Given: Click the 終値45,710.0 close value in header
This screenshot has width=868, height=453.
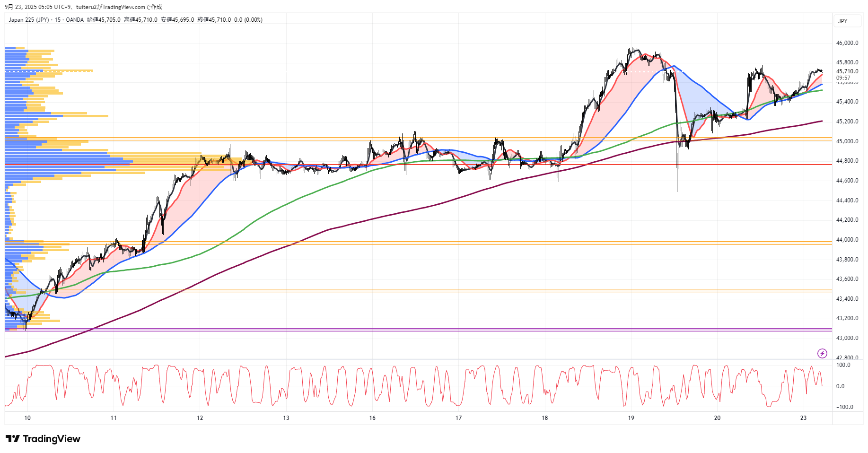Looking at the screenshot, I should 214,20.
